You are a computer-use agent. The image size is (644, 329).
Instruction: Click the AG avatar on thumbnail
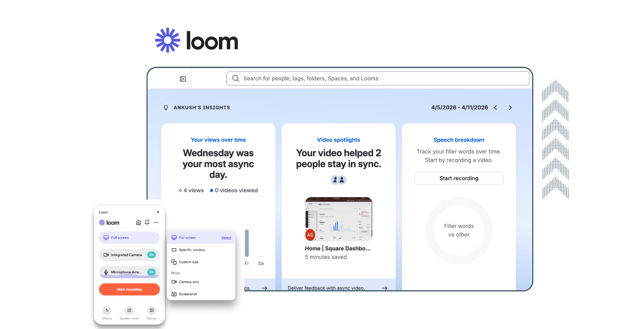pos(310,235)
